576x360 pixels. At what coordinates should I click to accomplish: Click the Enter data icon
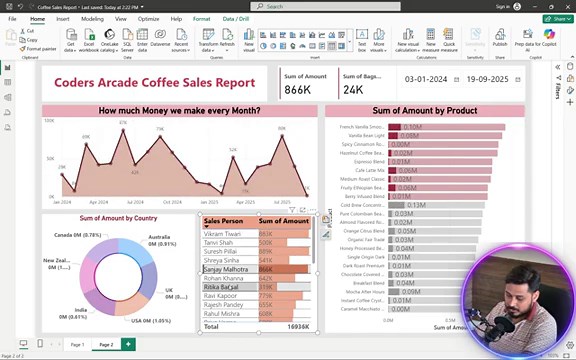pyautogui.click(x=142, y=40)
